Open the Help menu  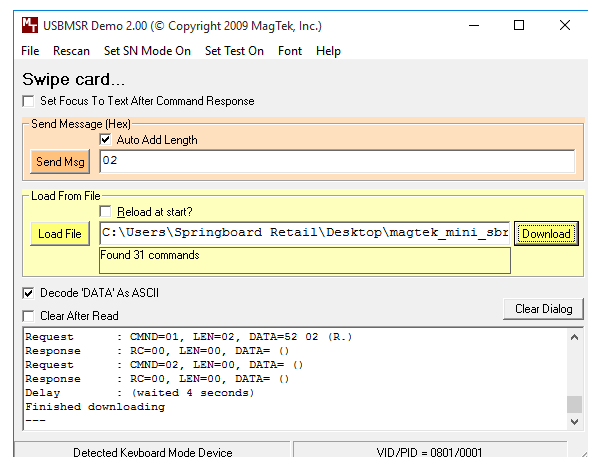[328, 51]
